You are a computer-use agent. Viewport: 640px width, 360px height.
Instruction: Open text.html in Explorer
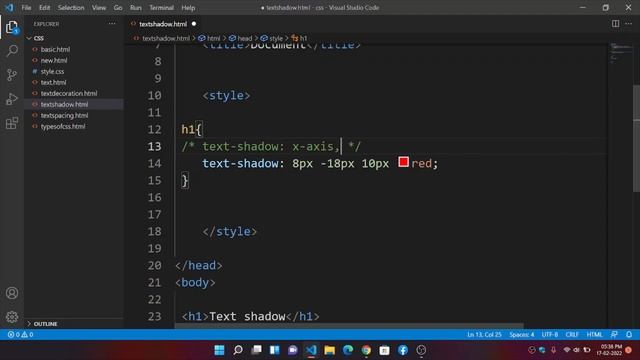[53, 82]
